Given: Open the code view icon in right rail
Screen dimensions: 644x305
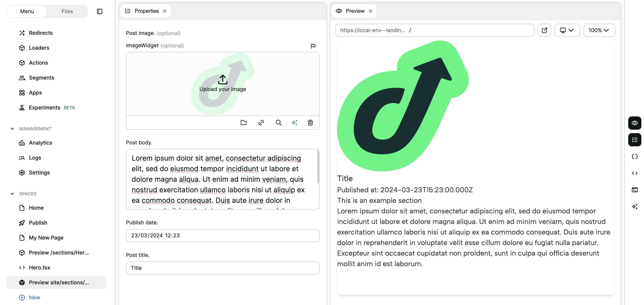Looking at the screenshot, I should (x=635, y=173).
